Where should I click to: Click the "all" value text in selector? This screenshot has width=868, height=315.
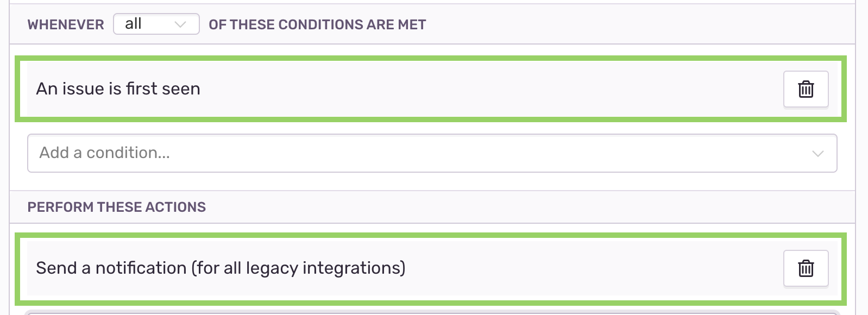[x=133, y=24]
